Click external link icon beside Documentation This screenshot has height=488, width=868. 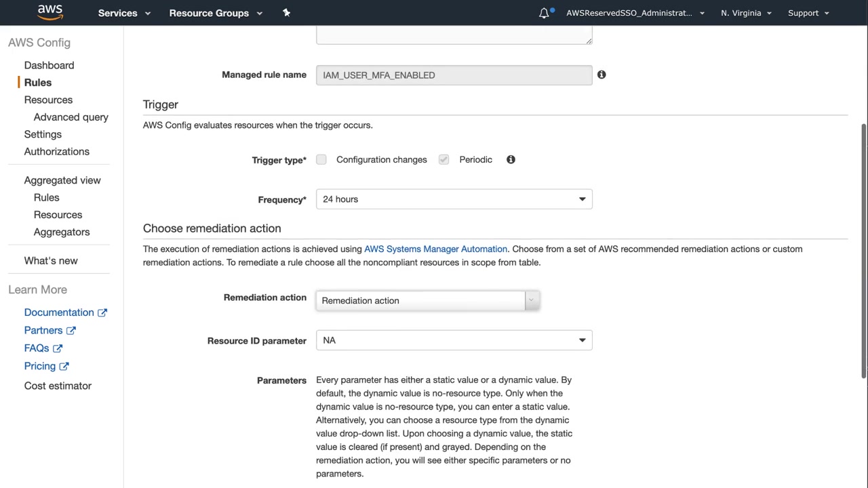click(102, 312)
